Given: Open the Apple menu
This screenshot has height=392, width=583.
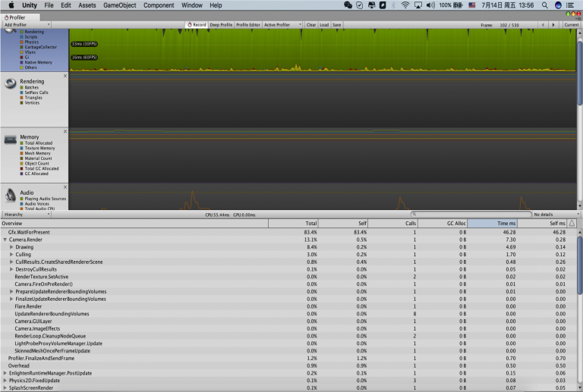Looking at the screenshot, I should 11,5.
